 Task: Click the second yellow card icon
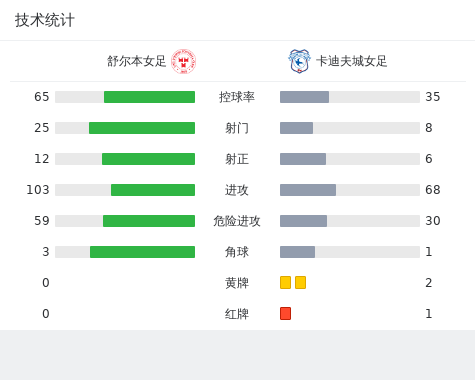pyautogui.click(x=300, y=282)
